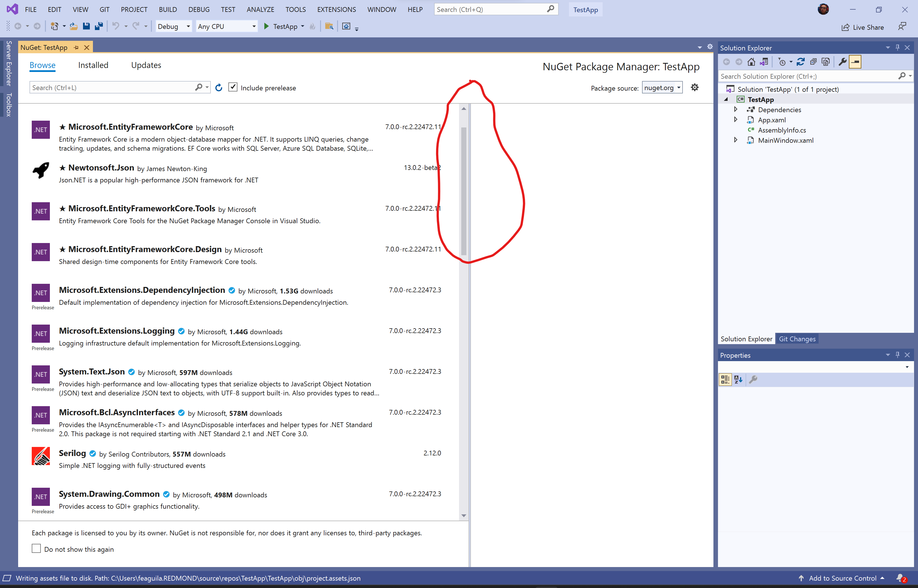The width and height of the screenshot is (918, 588).
Task: Open Properties object selector dropdown
Action: (907, 367)
